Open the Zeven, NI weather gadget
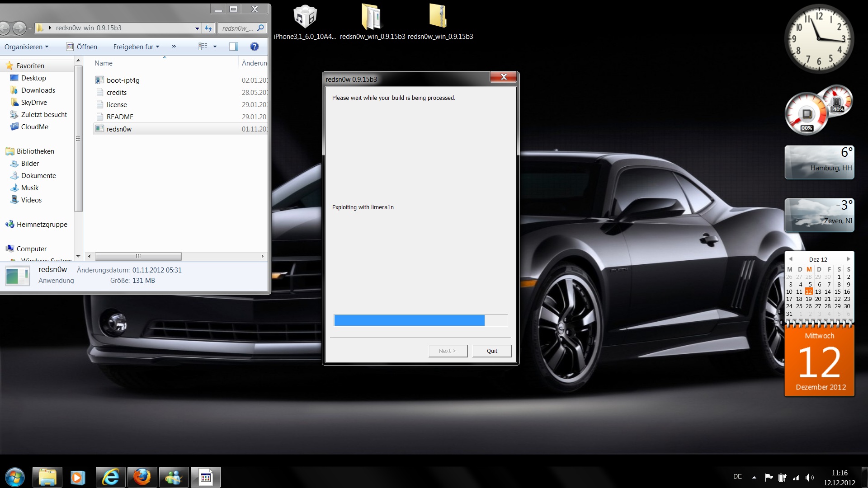Viewport: 868px width, 488px height. point(819,215)
